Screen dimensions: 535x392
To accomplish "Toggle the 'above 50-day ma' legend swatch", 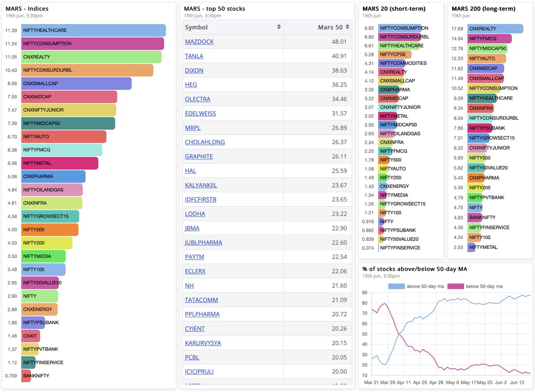I will click(396, 286).
